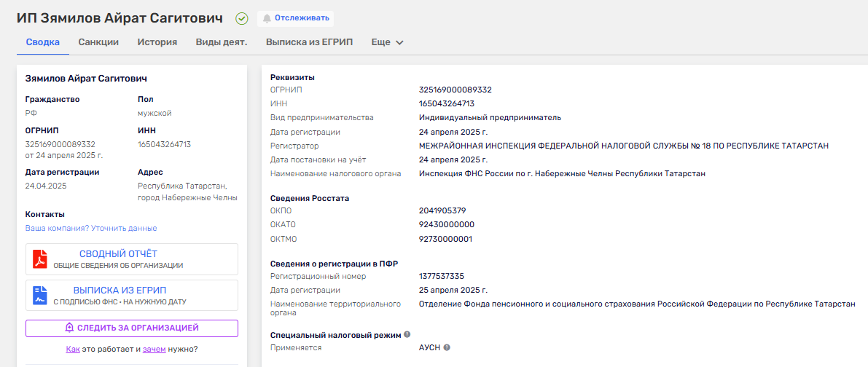The height and width of the screenshot is (367, 868).
Task: Click the help icon beside Специальный налоговый режим
Action: 407,335
